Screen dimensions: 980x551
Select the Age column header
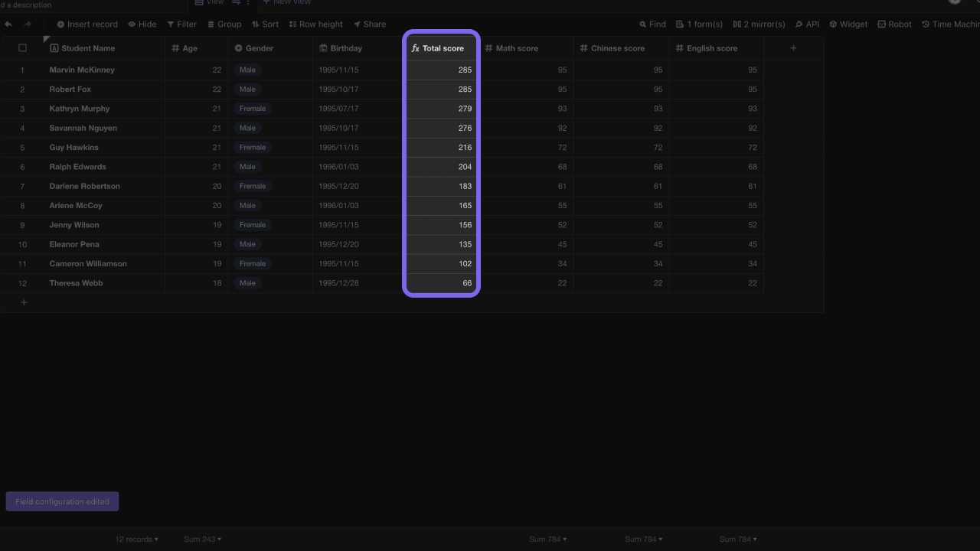point(197,48)
